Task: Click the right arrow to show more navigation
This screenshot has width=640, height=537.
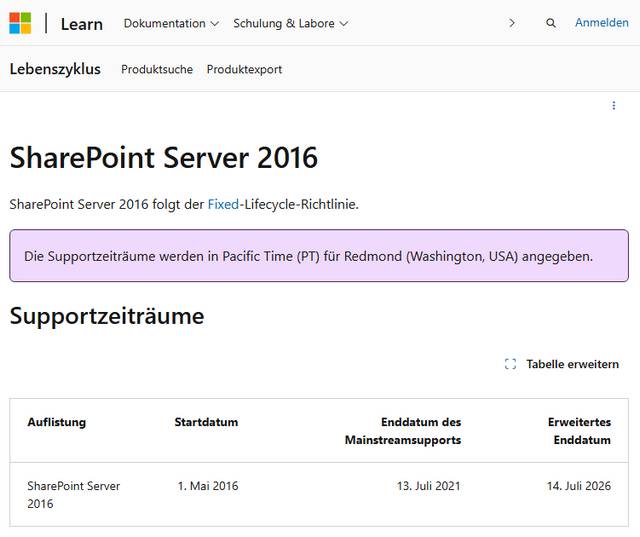Action: click(x=512, y=23)
